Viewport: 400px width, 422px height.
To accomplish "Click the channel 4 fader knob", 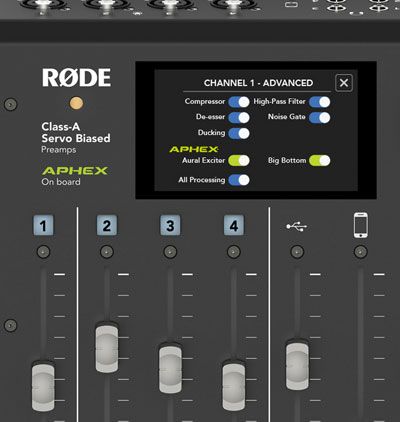I will [234, 386].
